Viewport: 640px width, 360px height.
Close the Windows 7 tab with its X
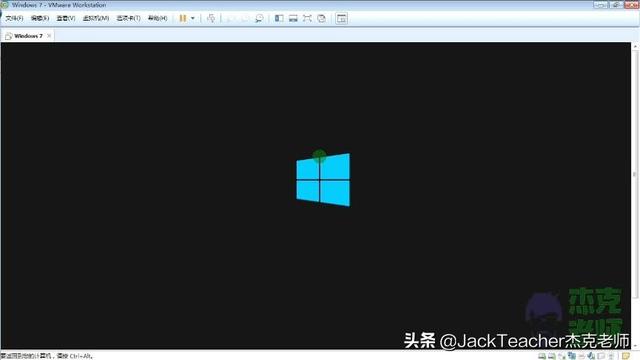49,36
